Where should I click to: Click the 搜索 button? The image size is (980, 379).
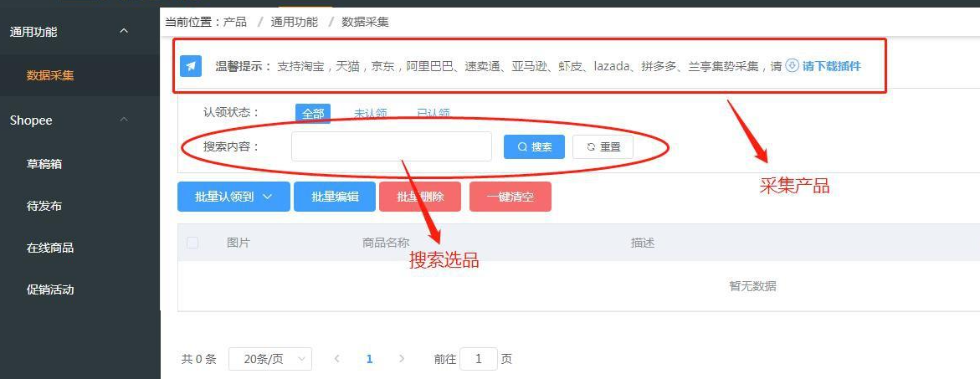(535, 147)
